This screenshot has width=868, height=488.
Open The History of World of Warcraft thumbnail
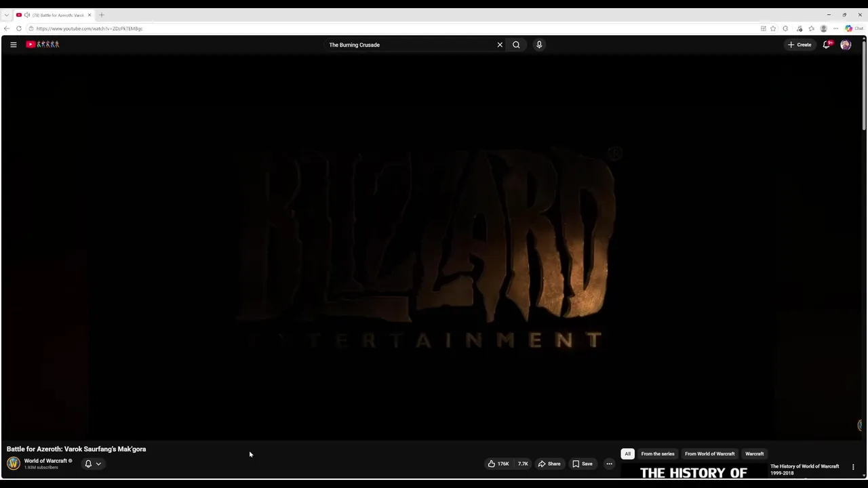point(694,472)
